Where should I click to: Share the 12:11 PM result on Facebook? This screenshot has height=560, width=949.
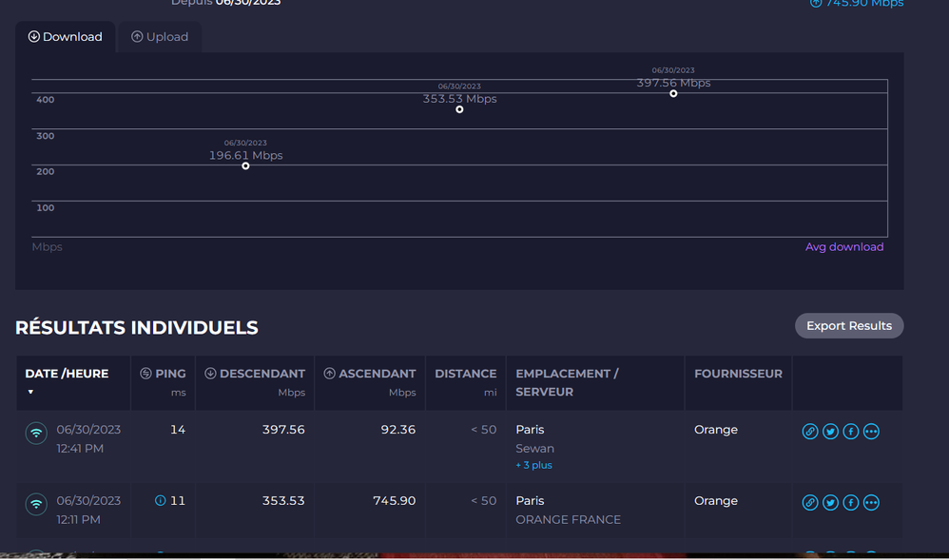[x=850, y=503]
